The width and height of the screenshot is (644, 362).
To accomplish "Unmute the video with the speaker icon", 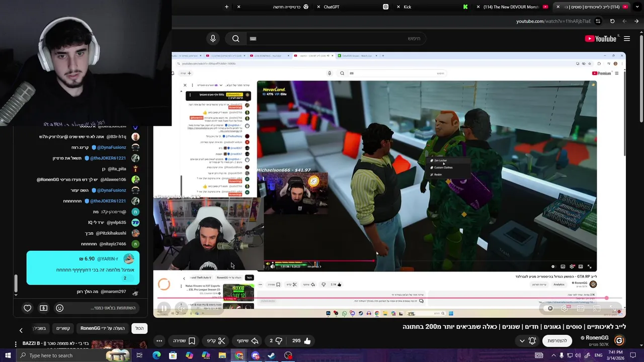I will 181,308.
